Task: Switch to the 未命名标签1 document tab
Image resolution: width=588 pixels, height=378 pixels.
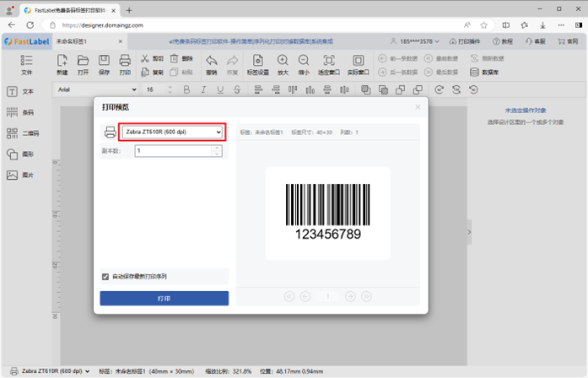Action: click(71, 41)
